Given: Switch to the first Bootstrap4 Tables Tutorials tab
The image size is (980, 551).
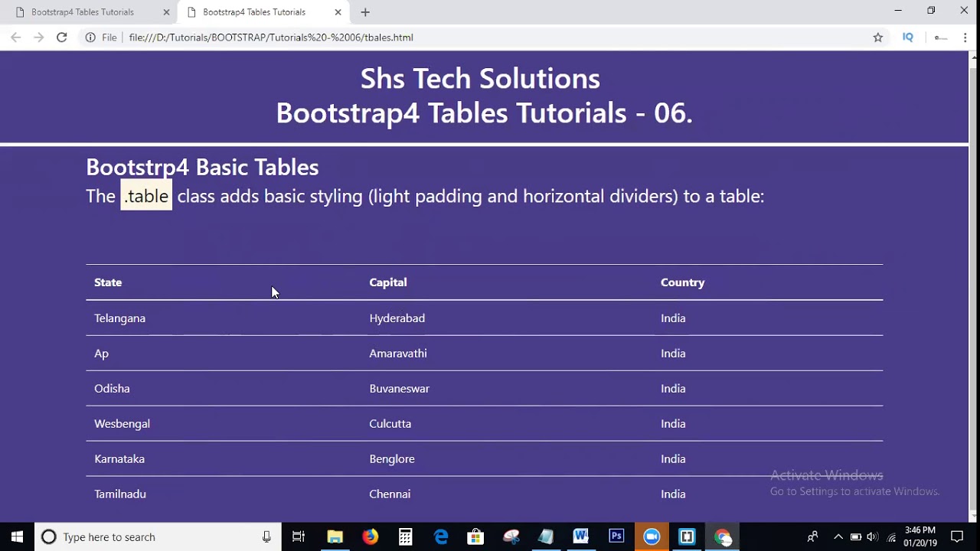Looking at the screenshot, I should click(83, 12).
